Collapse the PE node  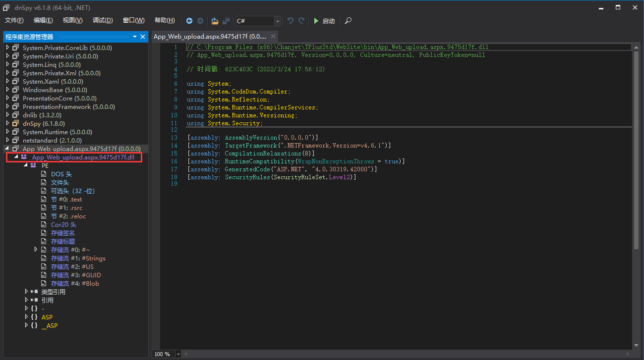(26, 165)
